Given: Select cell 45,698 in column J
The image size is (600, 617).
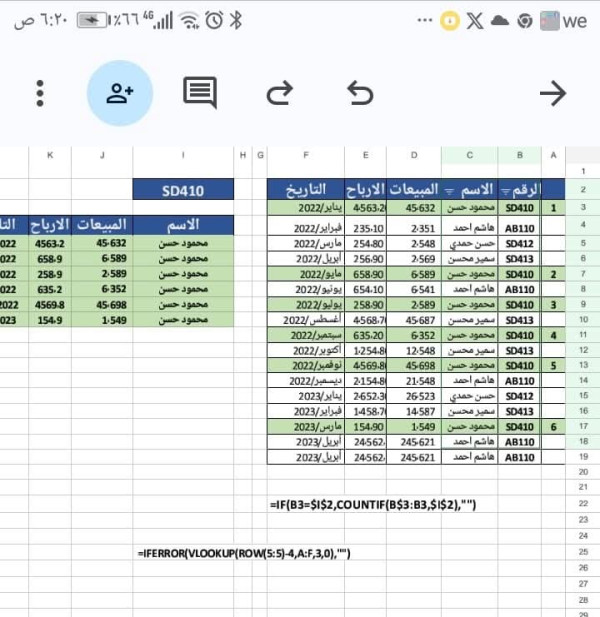Looking at the screenshot, I should pos(102,305).
